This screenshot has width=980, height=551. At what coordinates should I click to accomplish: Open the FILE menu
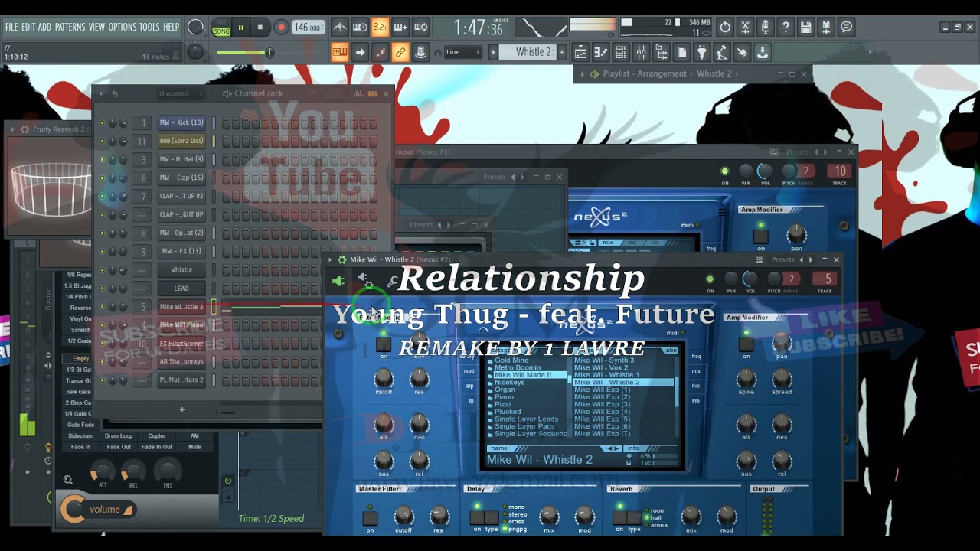(11, 27)
